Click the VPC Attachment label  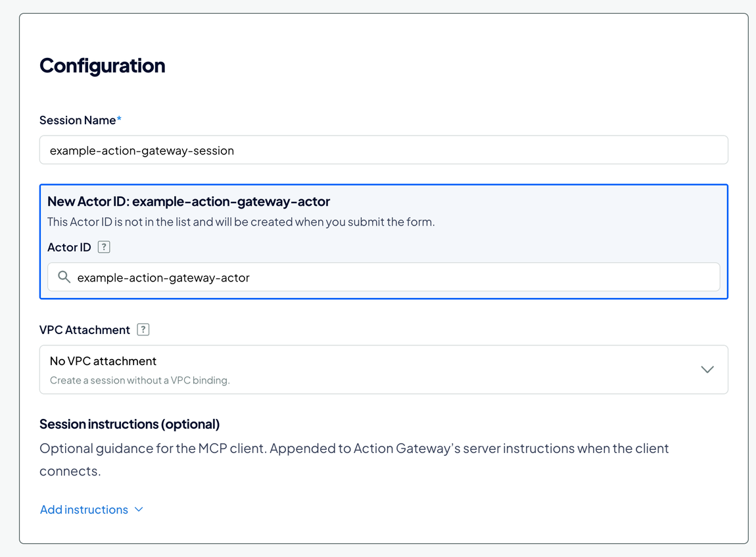[85, 330]
